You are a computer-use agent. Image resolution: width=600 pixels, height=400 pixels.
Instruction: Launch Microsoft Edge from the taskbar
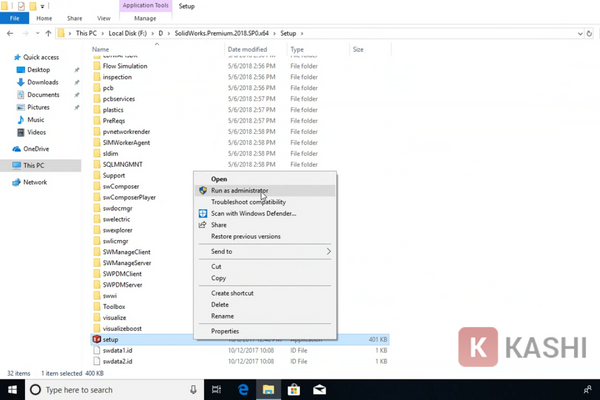click(x=243, y=390)
